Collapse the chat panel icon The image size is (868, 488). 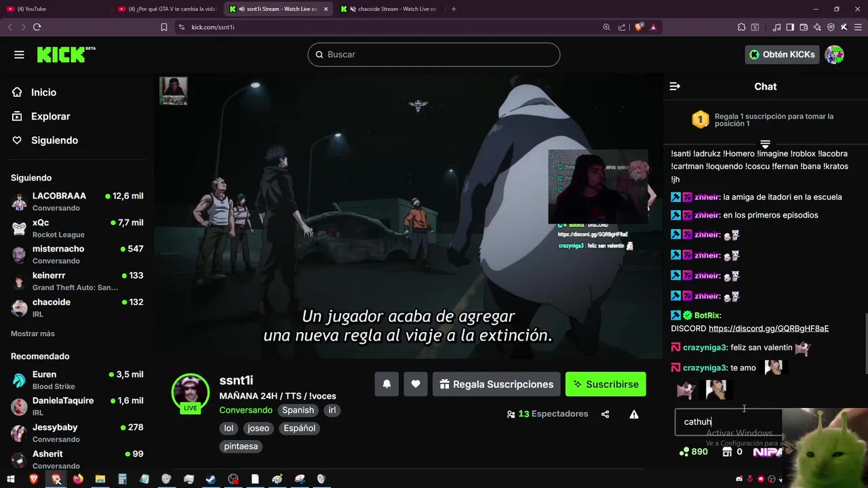click(x=675, y=86)
